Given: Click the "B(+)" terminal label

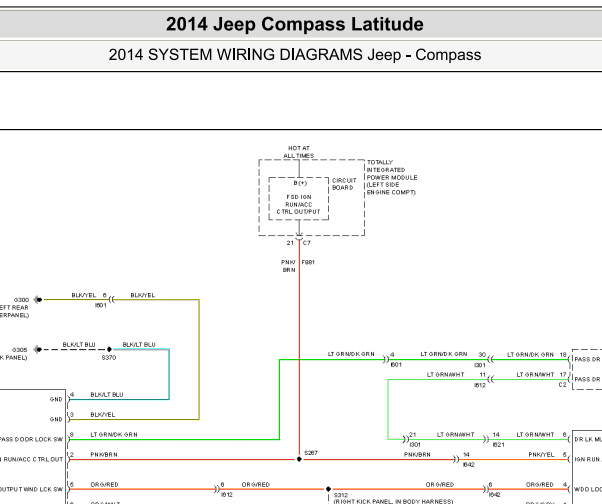Looking at the screenshot, I should click(x=300, y=183).
